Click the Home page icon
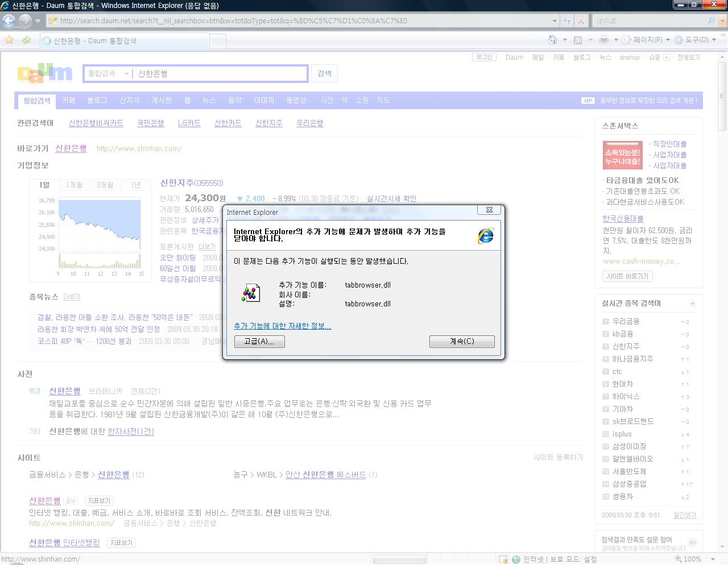This screenshot has width=728, height=565. pyautogui.click(x=552, y=40)
